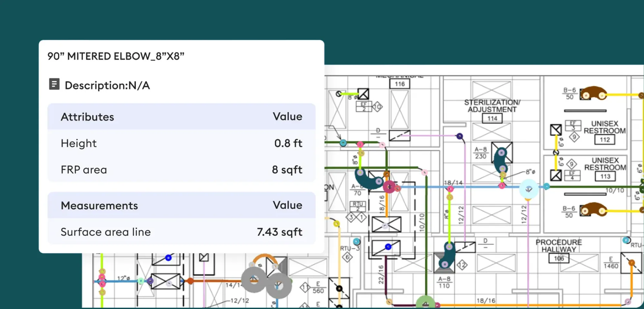
Task: Select the 10/10 horizontal duct size label
Action: pyautogui.click(x=615, y=190)
